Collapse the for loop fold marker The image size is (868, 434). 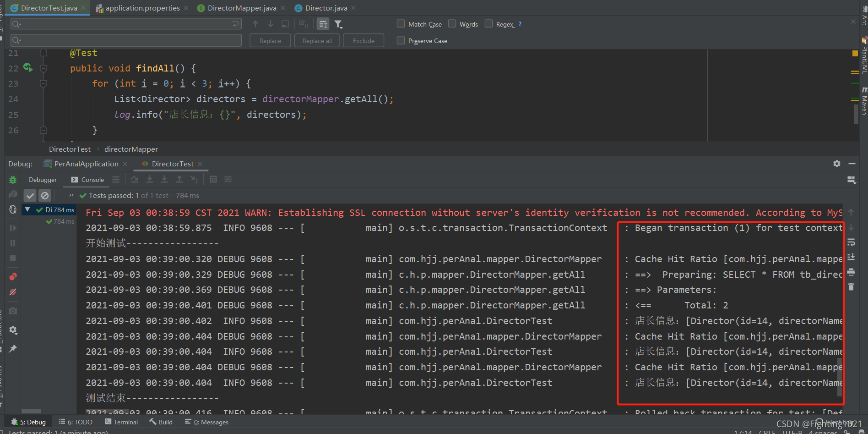(43, 83)
